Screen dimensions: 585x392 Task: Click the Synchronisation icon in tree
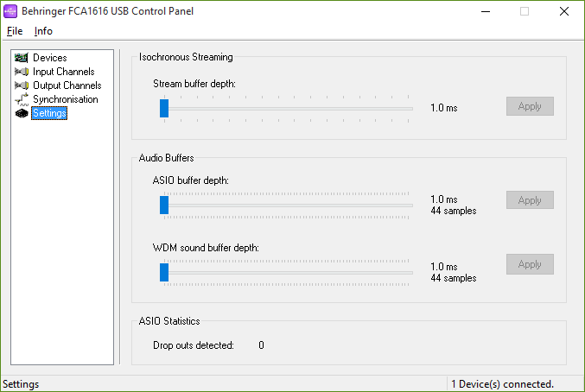coord(22,99)
